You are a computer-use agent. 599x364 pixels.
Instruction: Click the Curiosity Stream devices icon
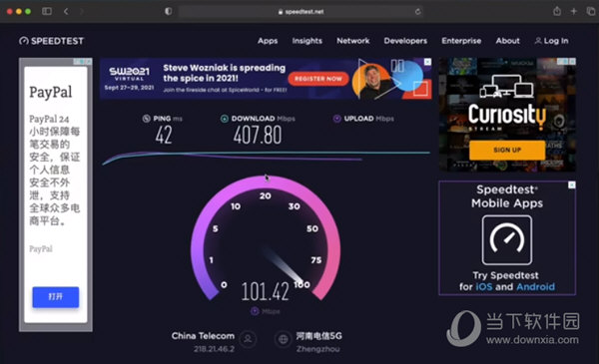click(507, 86)
